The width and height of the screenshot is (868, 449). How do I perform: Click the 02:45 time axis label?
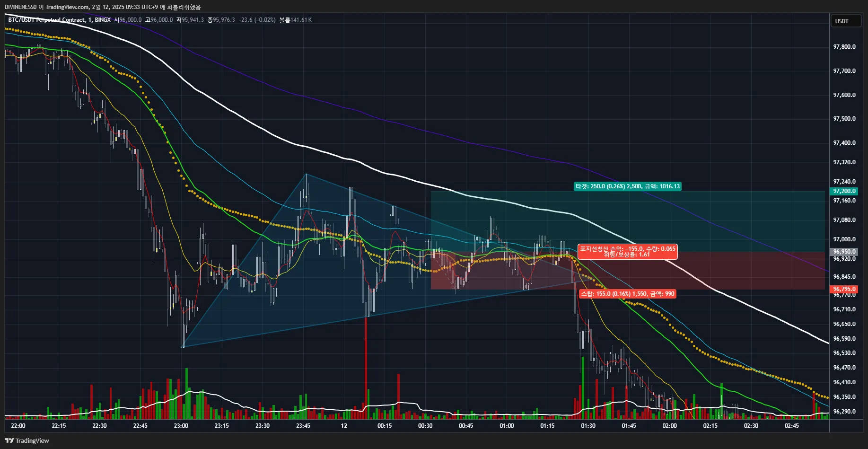791,426
